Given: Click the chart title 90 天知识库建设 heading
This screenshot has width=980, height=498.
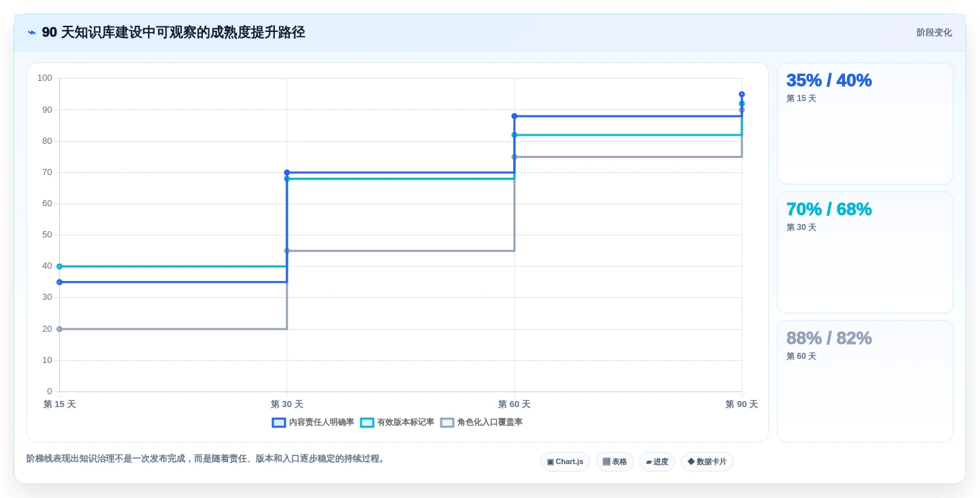Looking at the screenshot, I should pyautogui.click(x=174, y=33).
